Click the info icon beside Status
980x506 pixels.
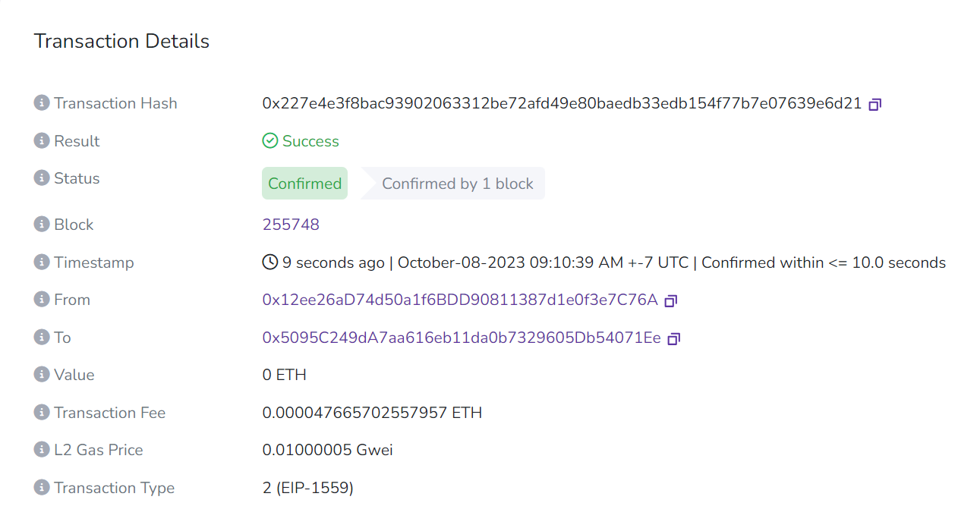click(x=41, y=178)
